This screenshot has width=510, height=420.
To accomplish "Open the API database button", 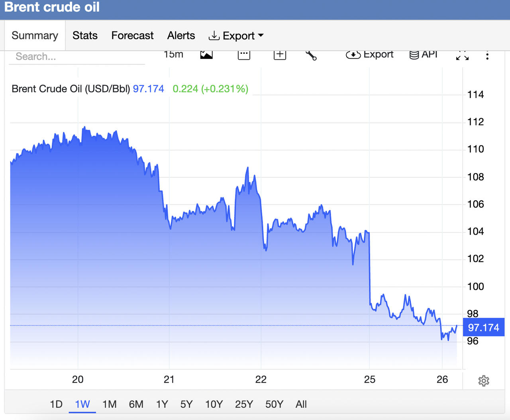I will [x=423, y=55].
